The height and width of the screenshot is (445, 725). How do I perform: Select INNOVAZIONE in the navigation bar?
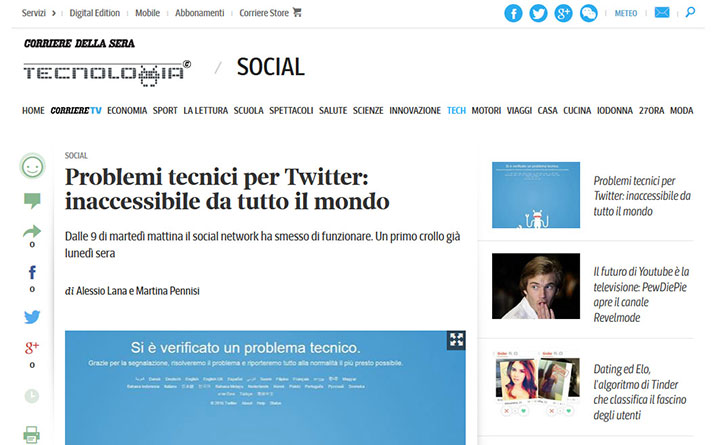tap(415, 111)
